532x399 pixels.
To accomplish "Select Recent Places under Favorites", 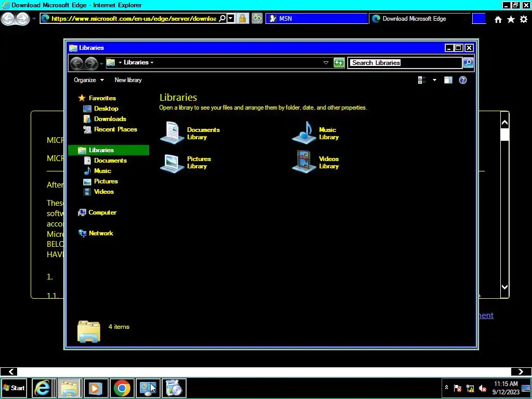I will (x=115, y=129).
